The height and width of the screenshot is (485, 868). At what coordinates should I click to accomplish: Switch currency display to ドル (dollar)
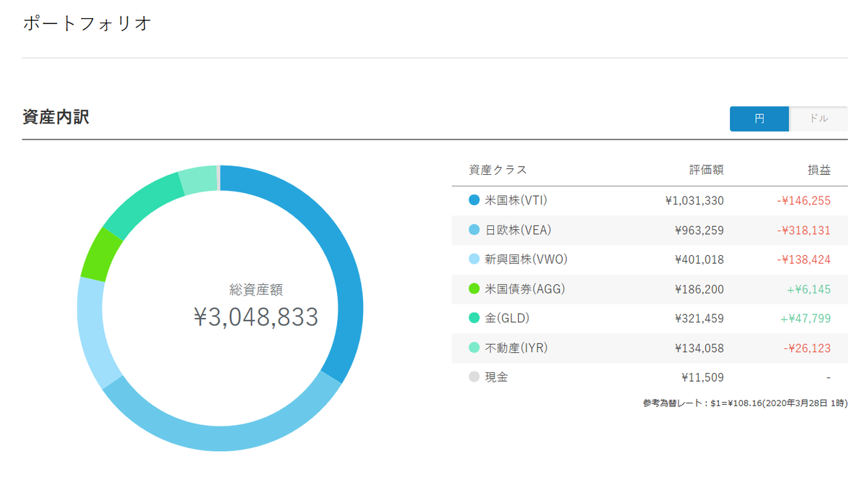tap(818, 119)
